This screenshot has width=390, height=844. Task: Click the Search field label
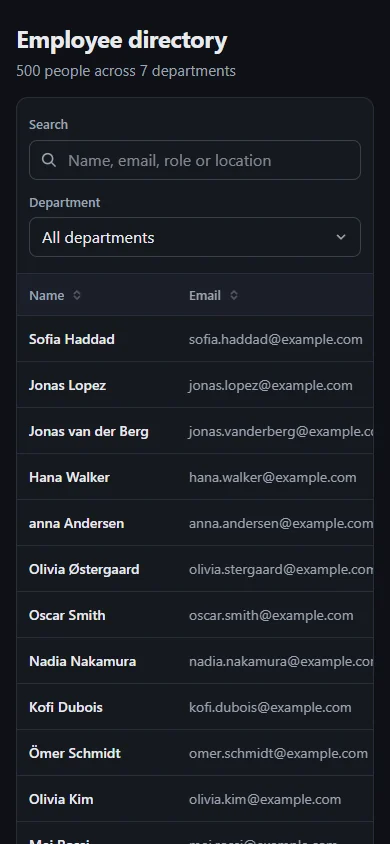48,124
